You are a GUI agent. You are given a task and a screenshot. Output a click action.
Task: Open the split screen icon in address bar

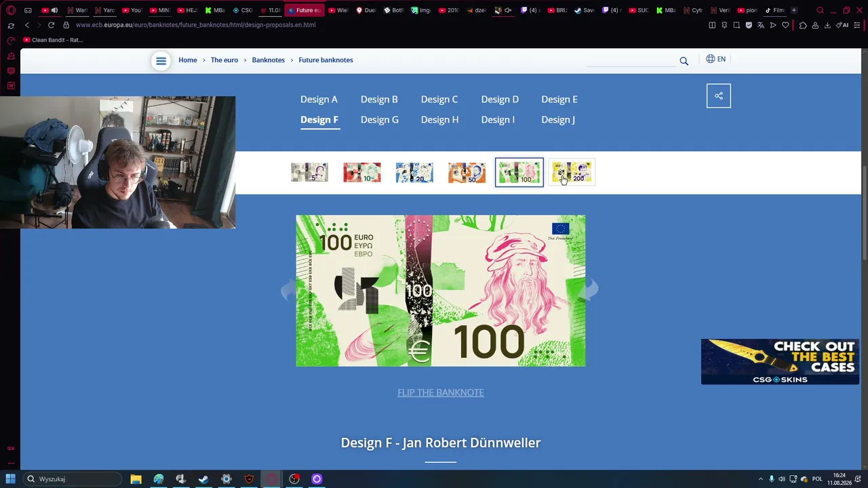(x=712, y=25)
